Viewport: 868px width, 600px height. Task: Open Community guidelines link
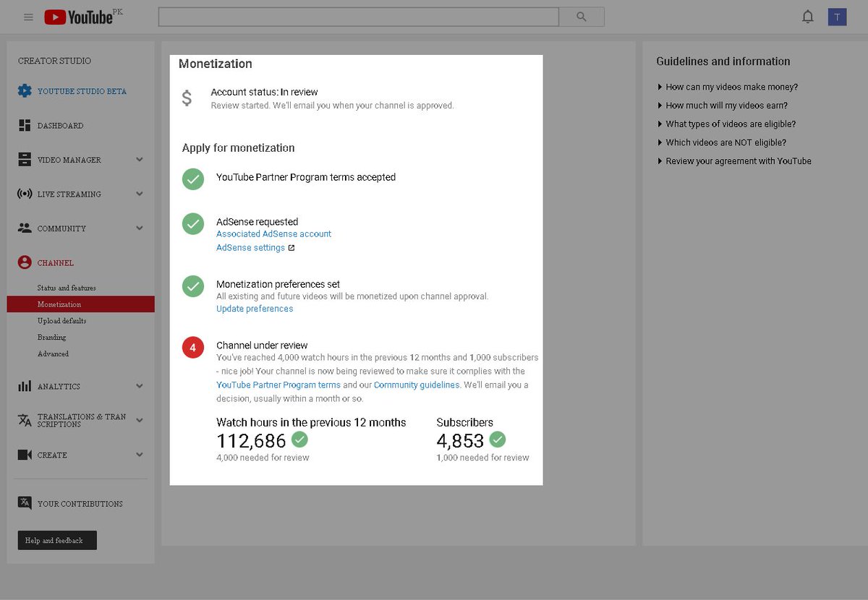pos(417,385)
